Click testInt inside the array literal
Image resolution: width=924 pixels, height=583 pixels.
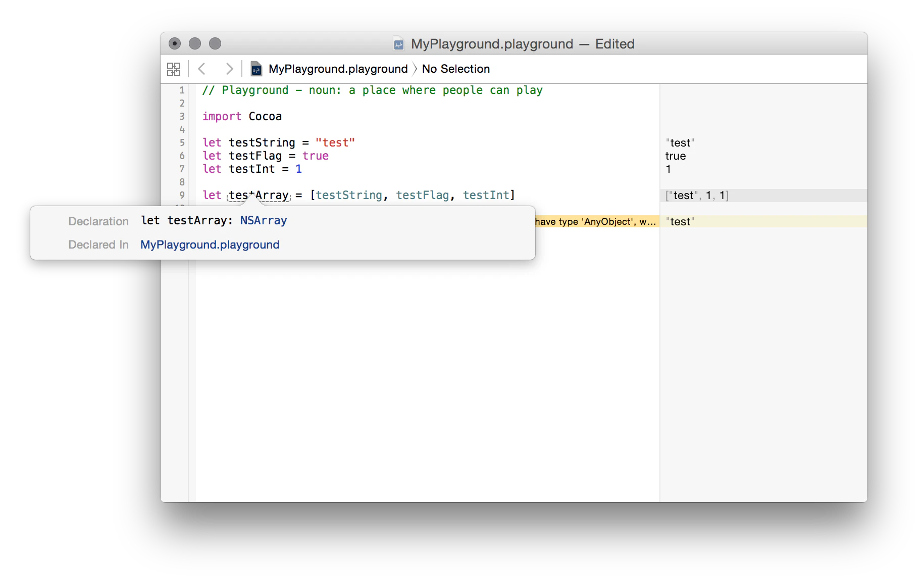[x=486, y=196]
